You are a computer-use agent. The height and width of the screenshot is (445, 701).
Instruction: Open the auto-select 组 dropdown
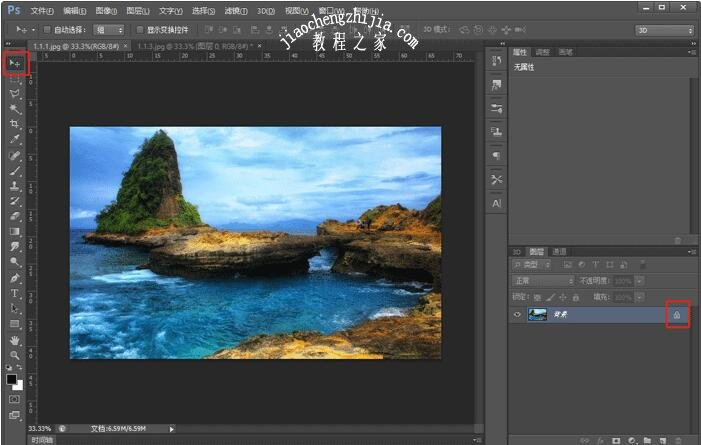click(109, 30)
